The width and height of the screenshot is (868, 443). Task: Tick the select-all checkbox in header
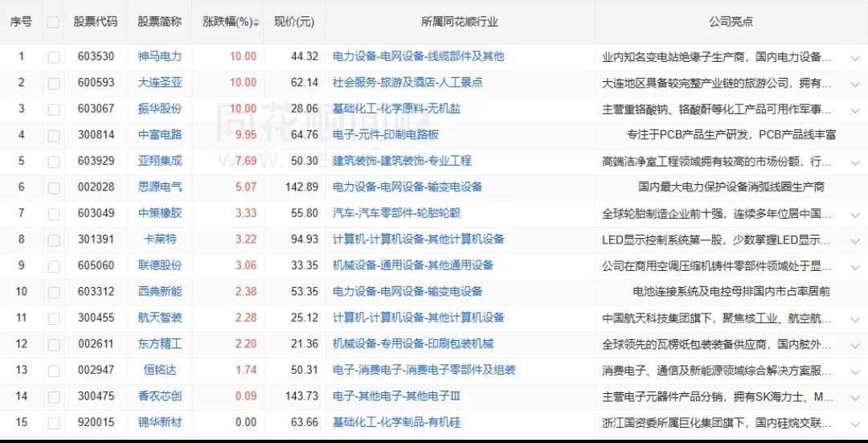tap(53, 23)
